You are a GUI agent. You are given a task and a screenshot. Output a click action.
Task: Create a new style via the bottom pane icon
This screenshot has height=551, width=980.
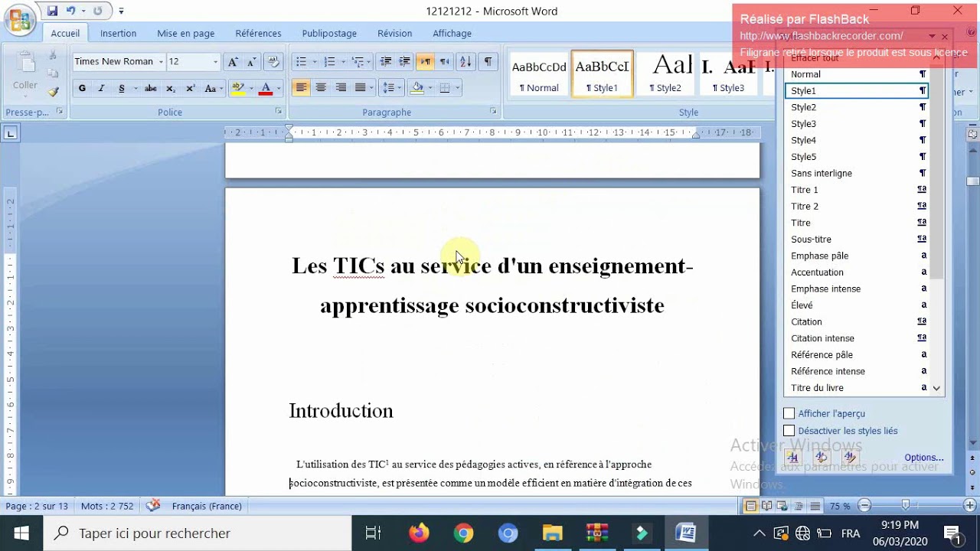pyautogui.click(x=792, y=458)
